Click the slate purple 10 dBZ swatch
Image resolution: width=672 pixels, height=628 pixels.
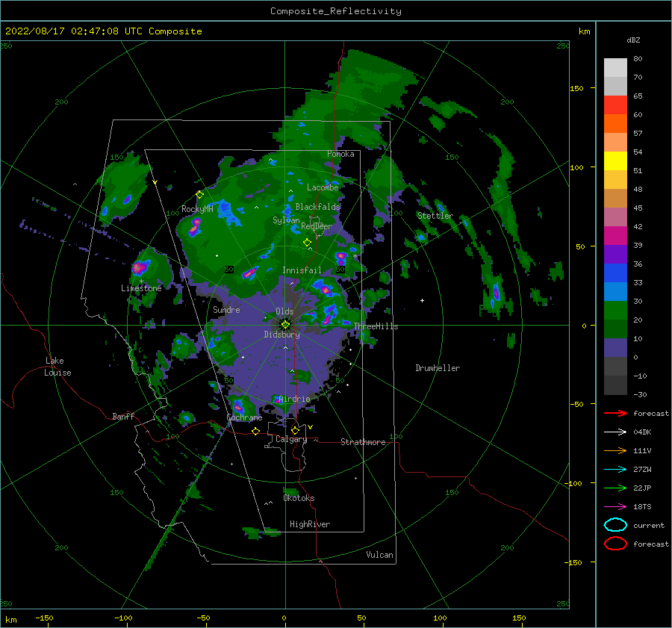(615, 347)
